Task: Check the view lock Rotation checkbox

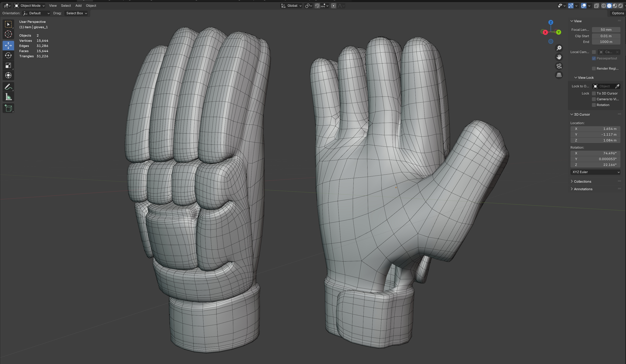Action: 594,105
